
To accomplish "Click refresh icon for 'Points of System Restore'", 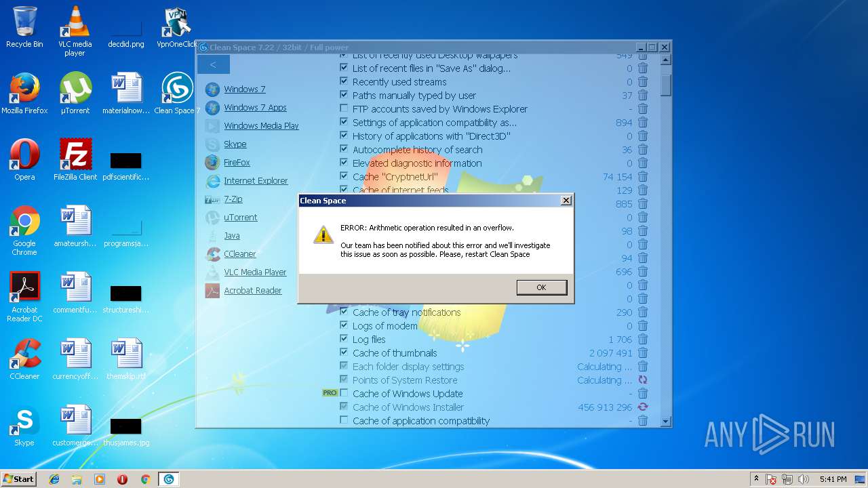I will [643, 380].
